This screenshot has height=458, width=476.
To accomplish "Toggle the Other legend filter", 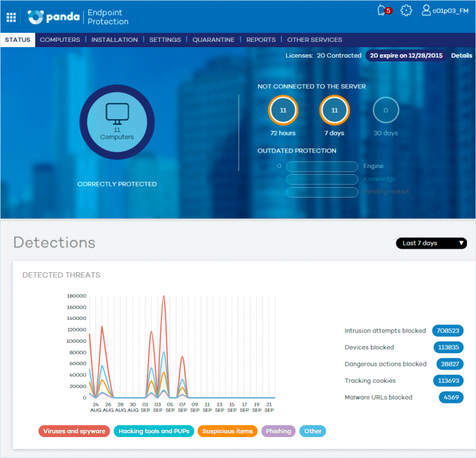I will point(313,431).
